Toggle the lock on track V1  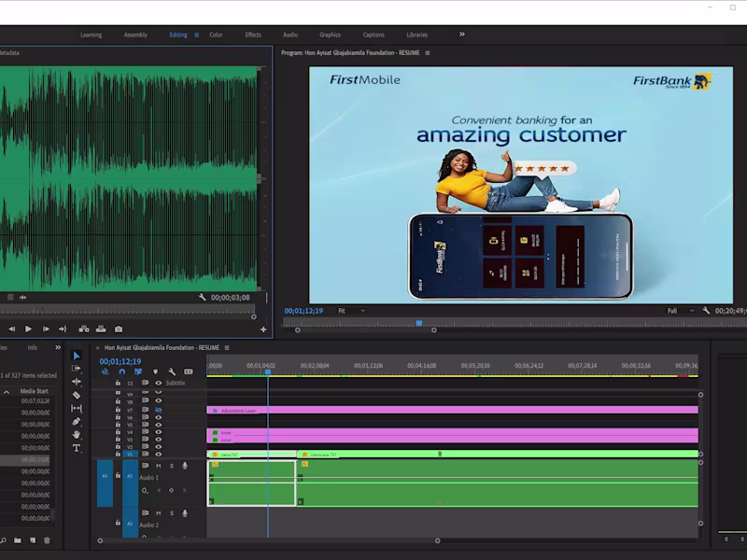(118, 454)
